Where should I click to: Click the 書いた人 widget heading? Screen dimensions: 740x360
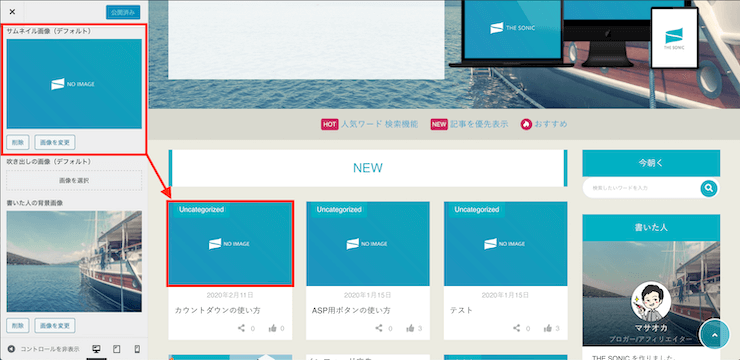coord(651,227)
